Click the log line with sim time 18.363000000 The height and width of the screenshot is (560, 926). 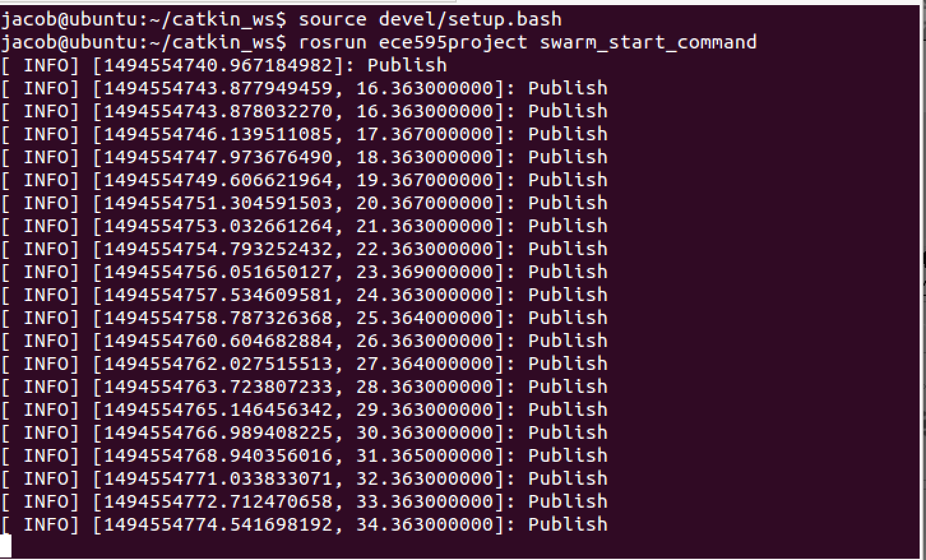[304, 157]
